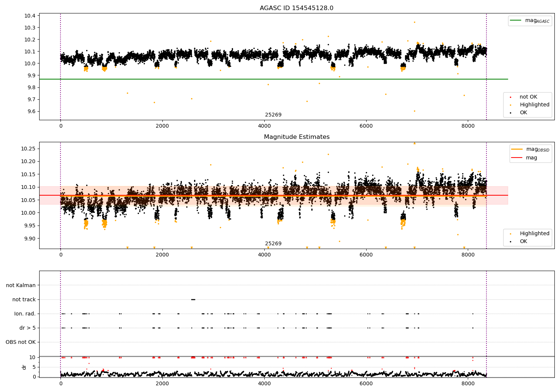This screenshot has height=392, width=560.
Task: Click the 10.05 tick on the Magnitude Estimates plot
Action: click(x=28, y=200)
